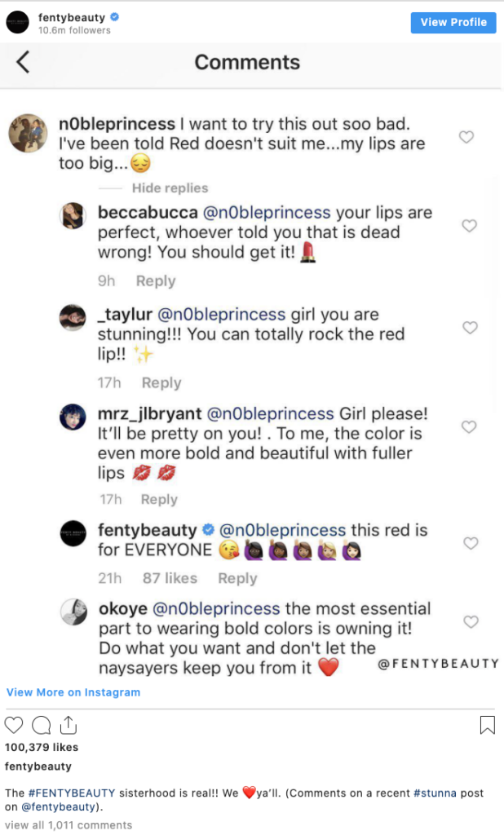Open the comment bubble icon

click(42, 725)
